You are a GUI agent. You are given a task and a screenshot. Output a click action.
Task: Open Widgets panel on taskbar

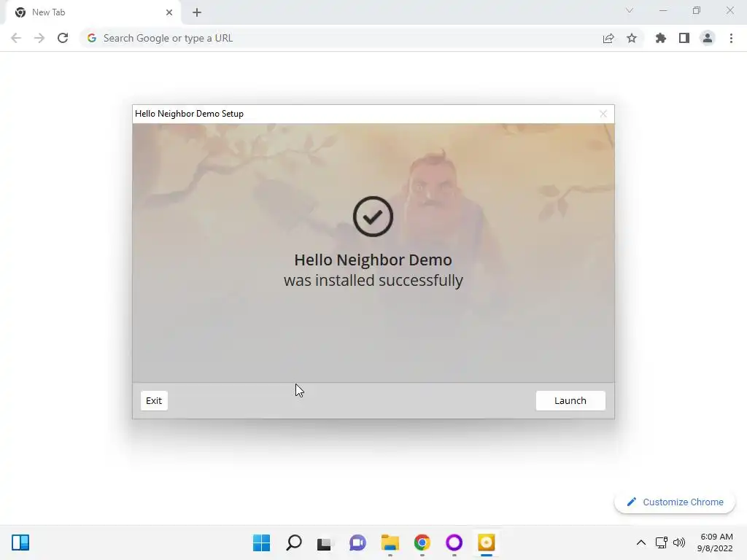(20, 542)
